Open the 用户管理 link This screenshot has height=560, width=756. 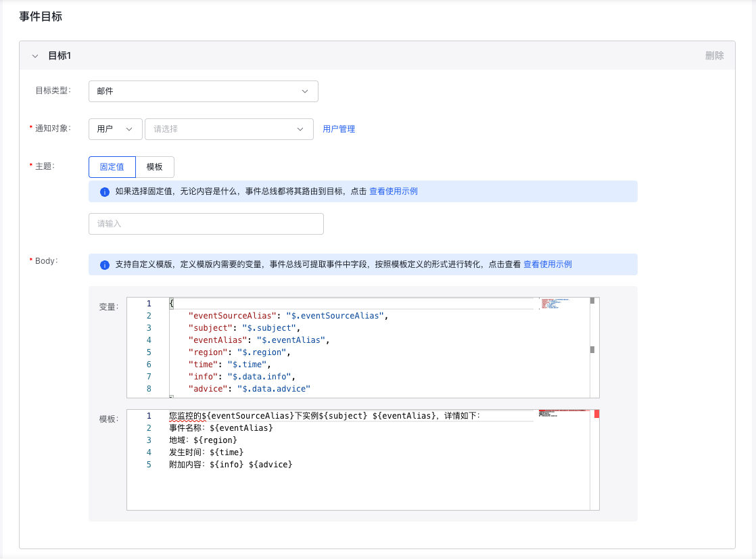[339, 129]
